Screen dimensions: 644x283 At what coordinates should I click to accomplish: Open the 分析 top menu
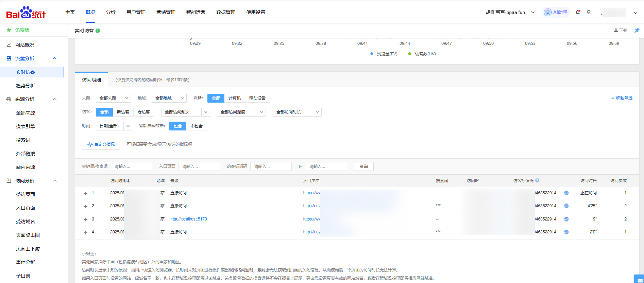(111, 12)
